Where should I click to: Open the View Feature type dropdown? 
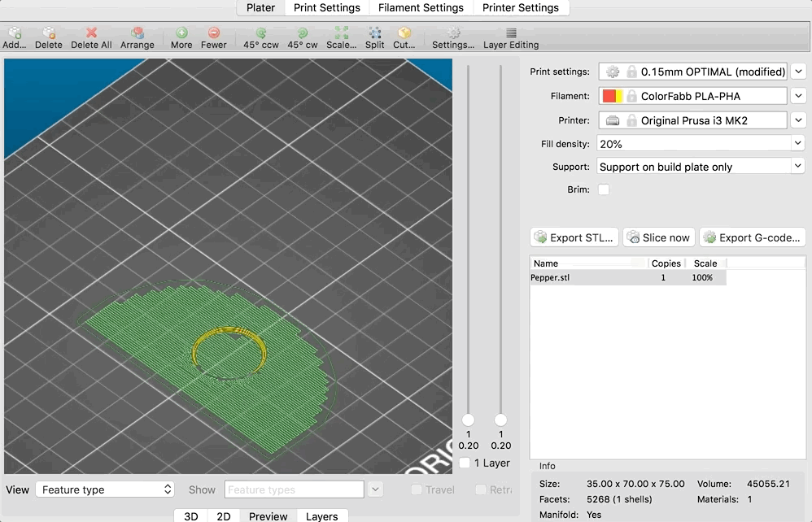click(x=105, y=489)
